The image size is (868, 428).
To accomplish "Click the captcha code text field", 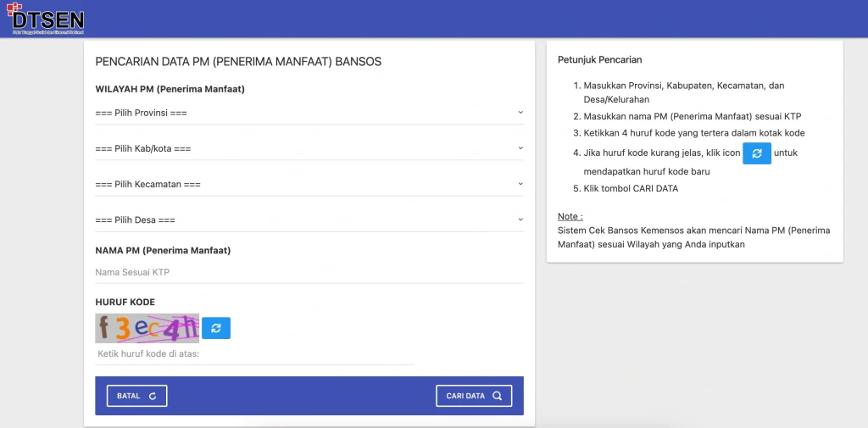I will (254, 353).
